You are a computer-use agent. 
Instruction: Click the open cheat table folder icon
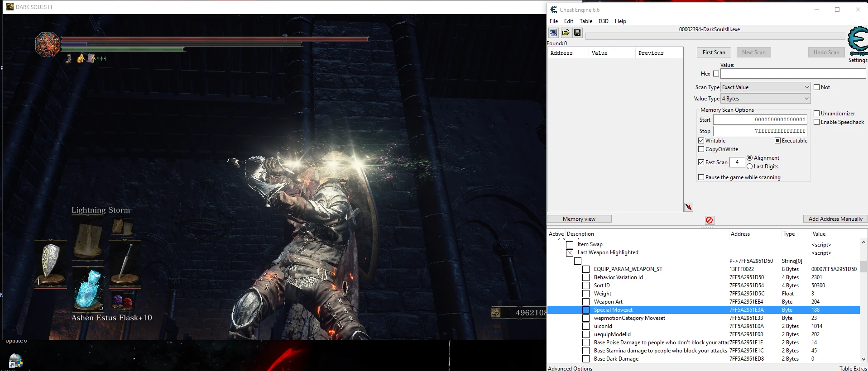pyautogui.click(x=566, y=33)
